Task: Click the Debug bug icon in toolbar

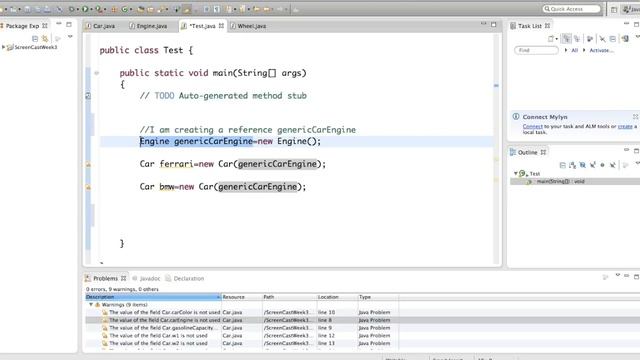Action: pyautogui.click(x=71, y=9)
